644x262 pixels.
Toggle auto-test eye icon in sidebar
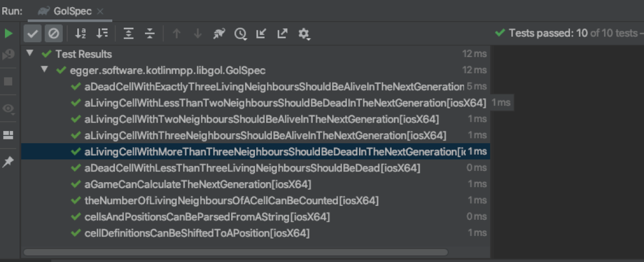tap(8, 108)
